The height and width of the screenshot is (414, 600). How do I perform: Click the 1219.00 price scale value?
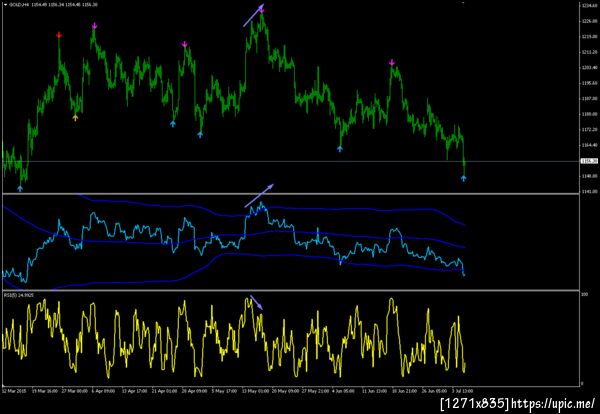(590, 37)
